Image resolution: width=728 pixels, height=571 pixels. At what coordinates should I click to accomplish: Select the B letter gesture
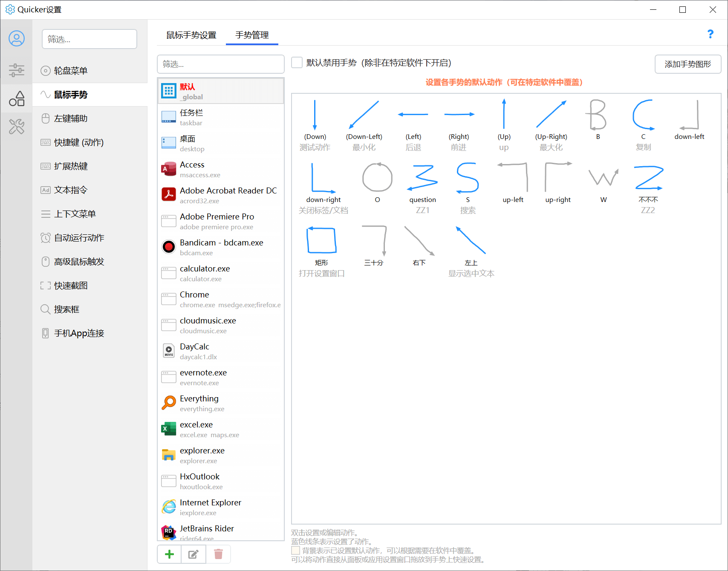pyautogui.click(x=598, y=120)
